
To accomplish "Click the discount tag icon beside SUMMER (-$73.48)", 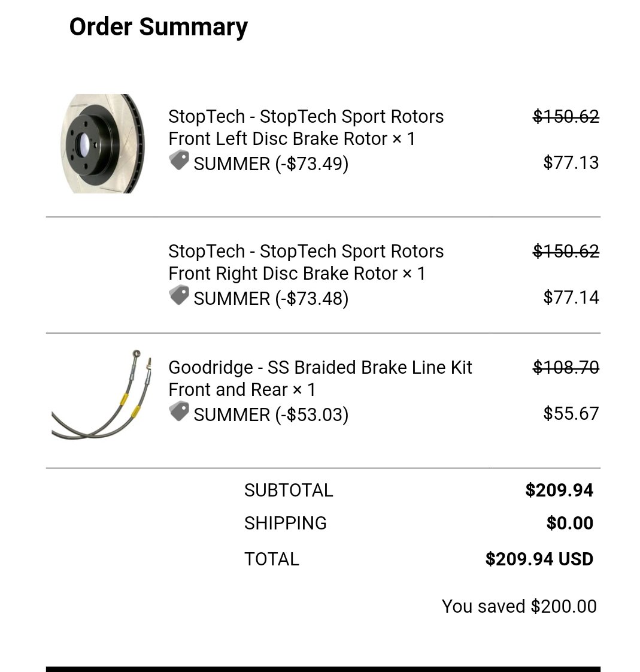I will coord(179,295).
